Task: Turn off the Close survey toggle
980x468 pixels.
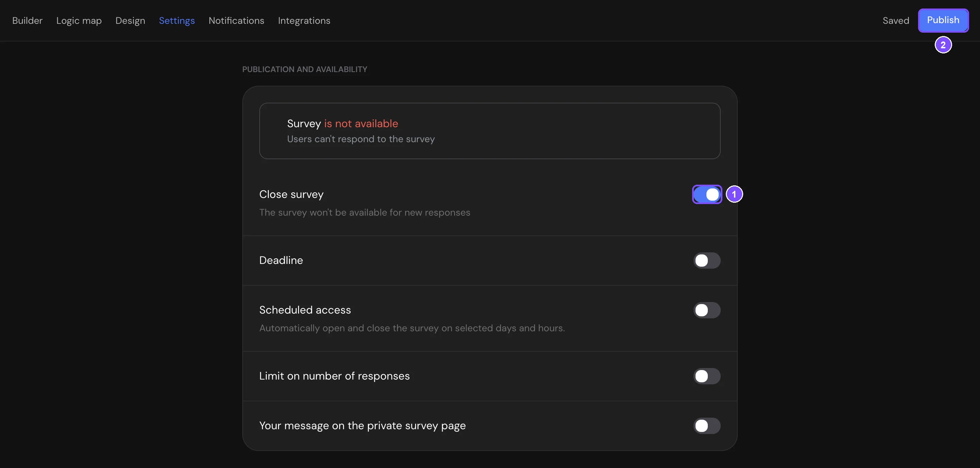Action: 707,194
